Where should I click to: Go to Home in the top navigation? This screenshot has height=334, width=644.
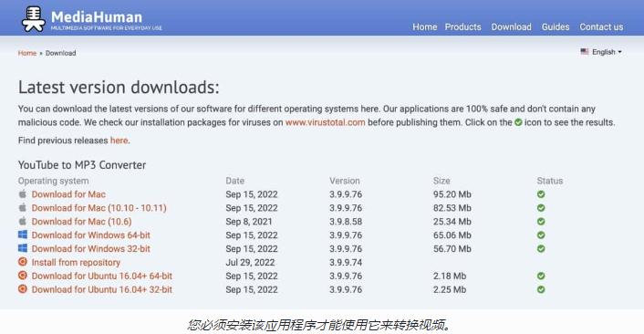[x=425, y=27]
